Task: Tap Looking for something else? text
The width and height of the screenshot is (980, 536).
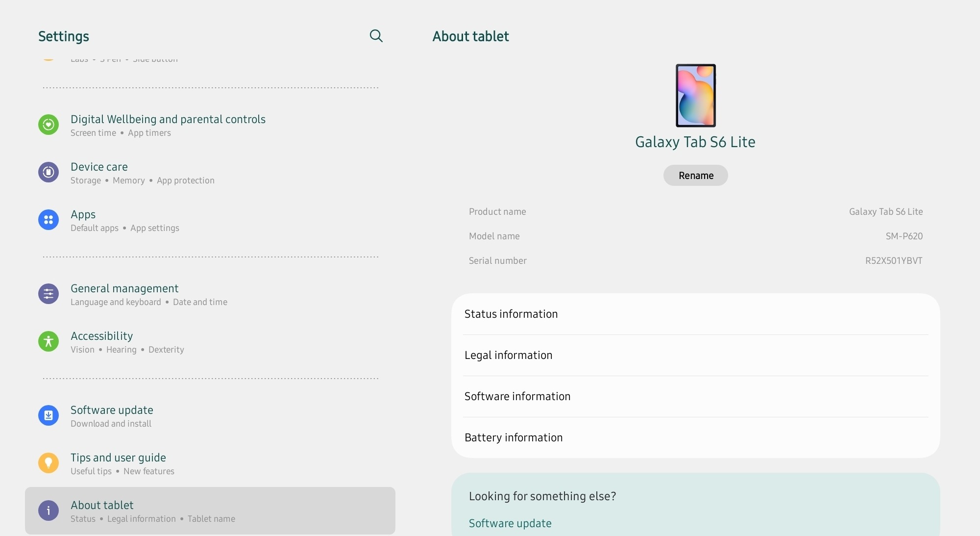Action: pyautogui.click(x=542, y=496)
